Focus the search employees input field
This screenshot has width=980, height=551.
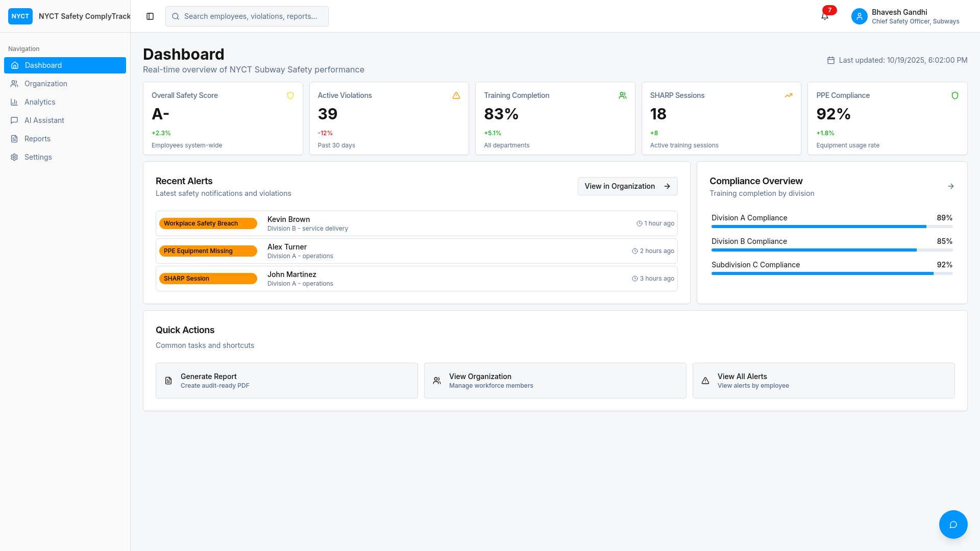click(x=247, y=16)
